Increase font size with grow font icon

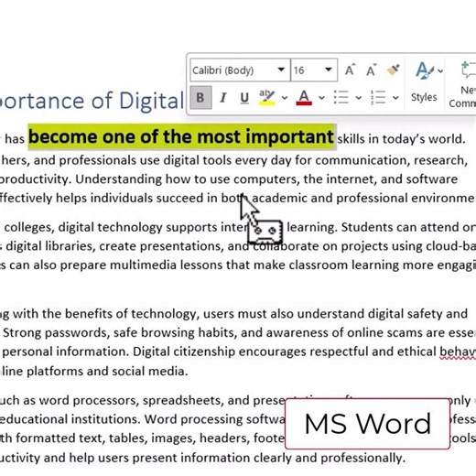pyautogui.click(x=350, y=70)
